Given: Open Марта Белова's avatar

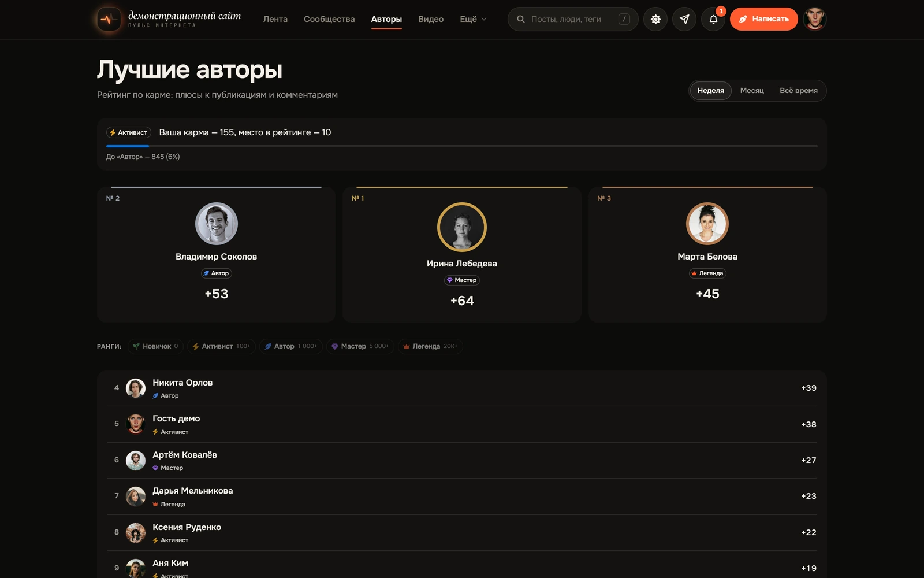Looking at the screenshot, I should 707,224.
